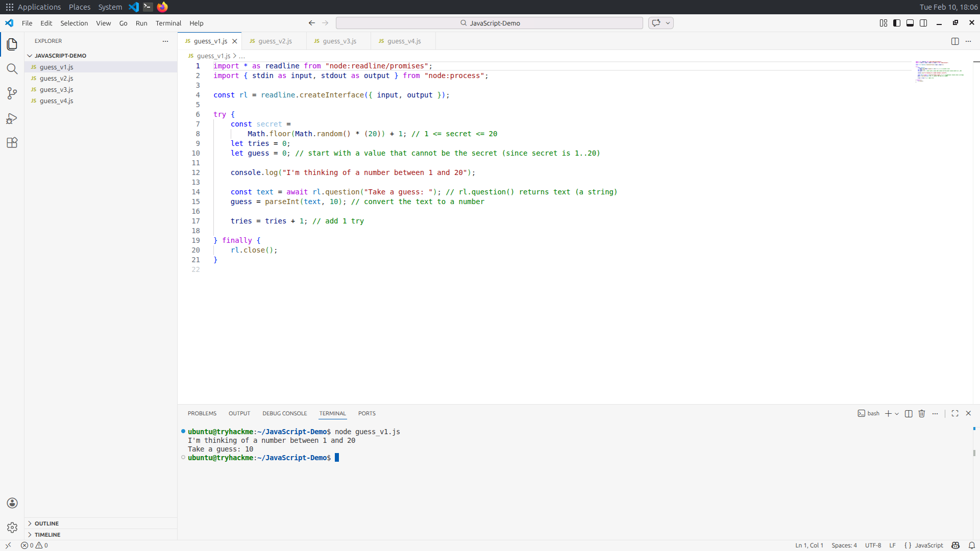Switch to the guess_v3.js tab

pos(339,41)
